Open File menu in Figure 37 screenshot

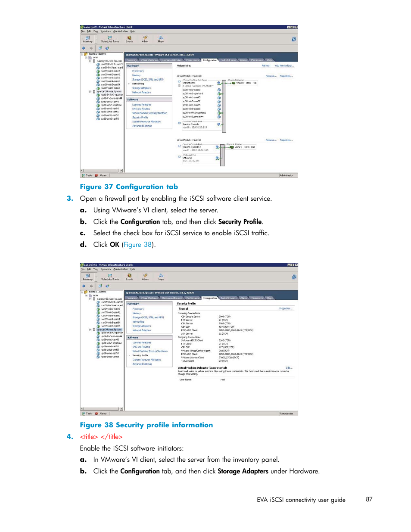(83, 31)
